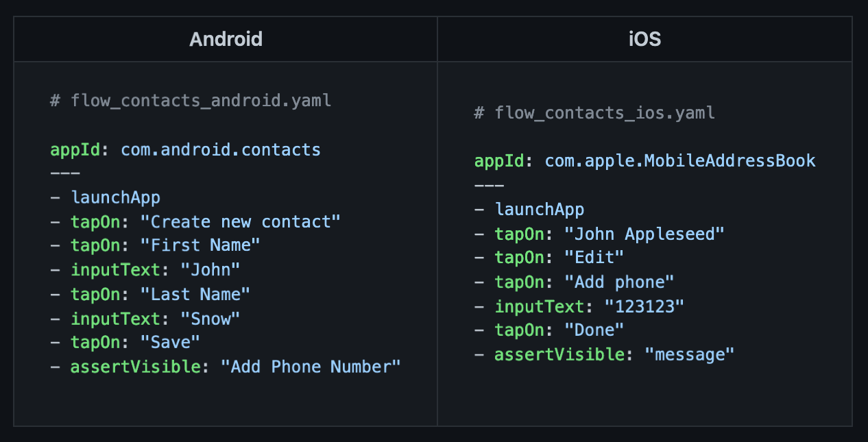Viewport: 868px width, 442px height.
Task: Click the "Save" tapOn string
Action: click(x=170, y=342)
